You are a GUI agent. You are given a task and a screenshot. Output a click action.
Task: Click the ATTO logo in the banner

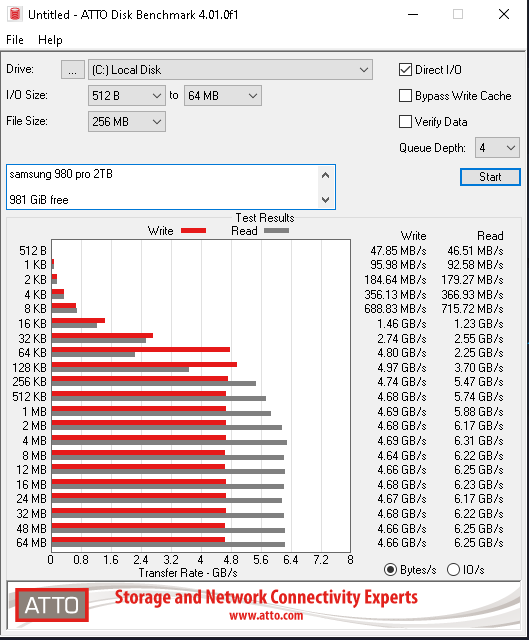[52, 605]
